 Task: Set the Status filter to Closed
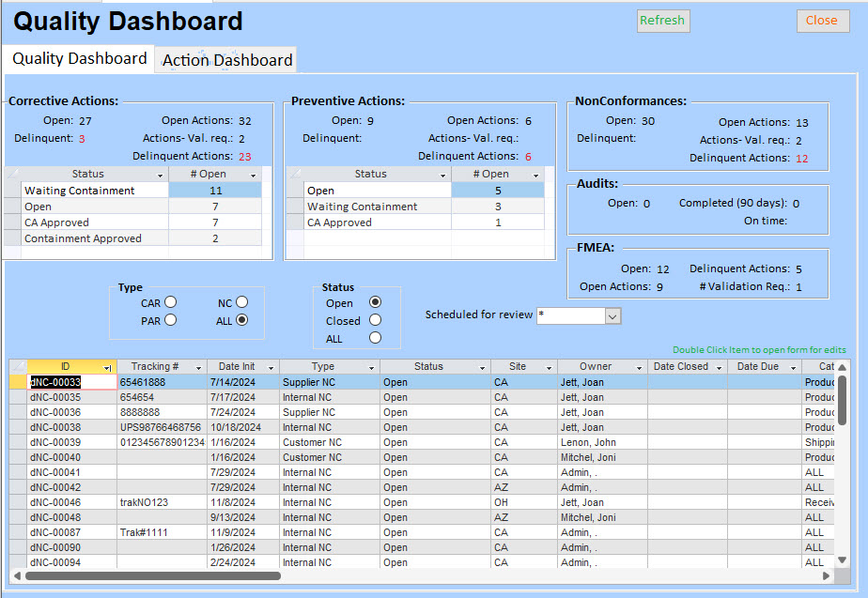coord(376,321)
